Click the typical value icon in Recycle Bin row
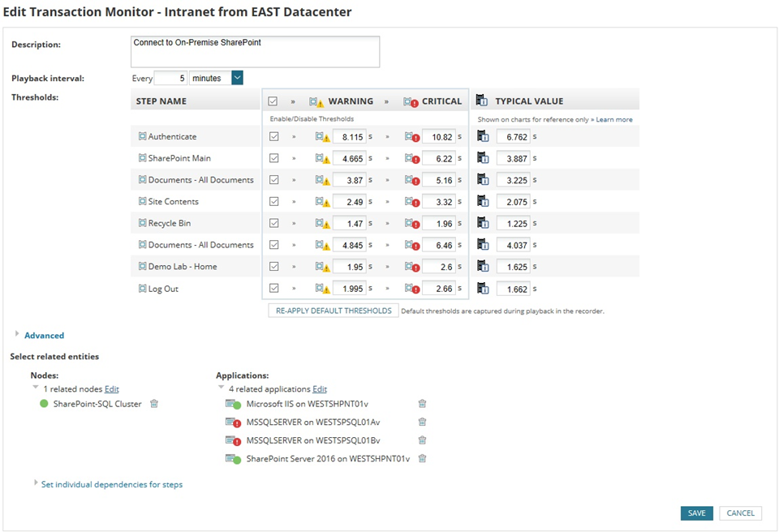This screenshot has height=532, width=779. click(483, 223)
